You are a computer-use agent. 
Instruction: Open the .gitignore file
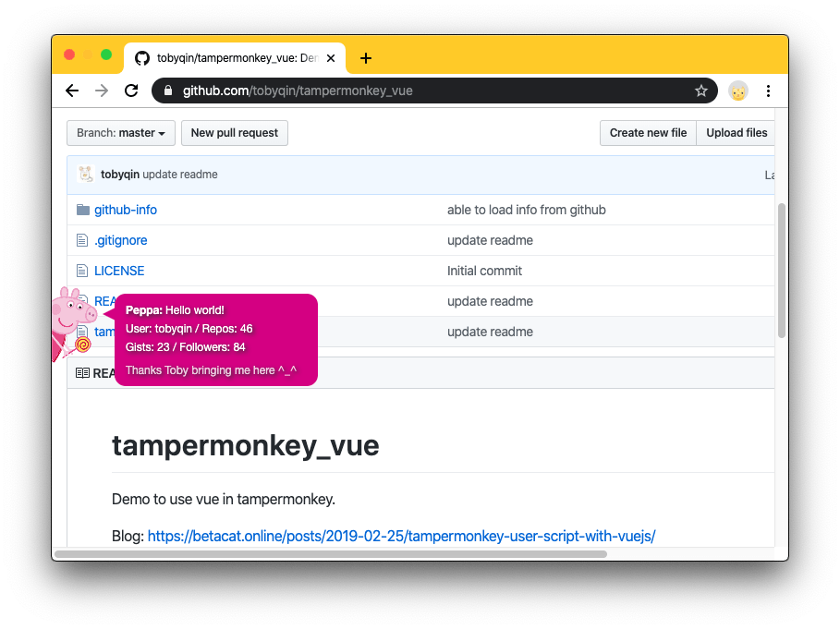(x=120, y=240)
